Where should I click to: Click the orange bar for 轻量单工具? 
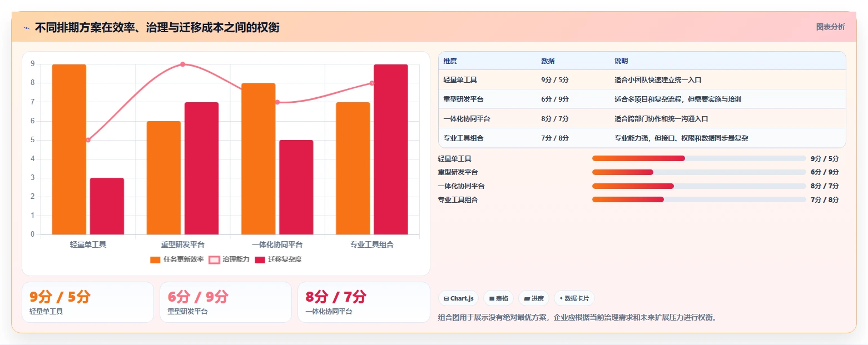pos(69,149)
